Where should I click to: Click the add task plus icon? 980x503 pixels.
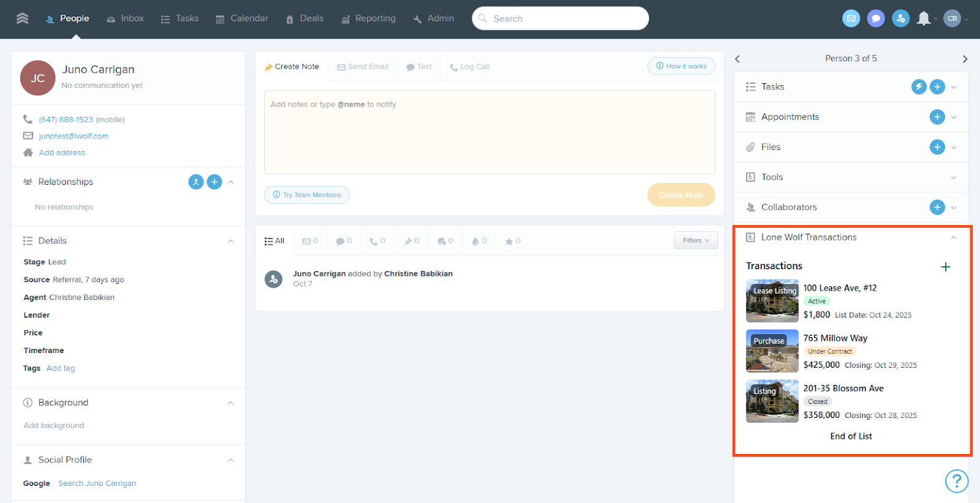[x=937, y=87]
